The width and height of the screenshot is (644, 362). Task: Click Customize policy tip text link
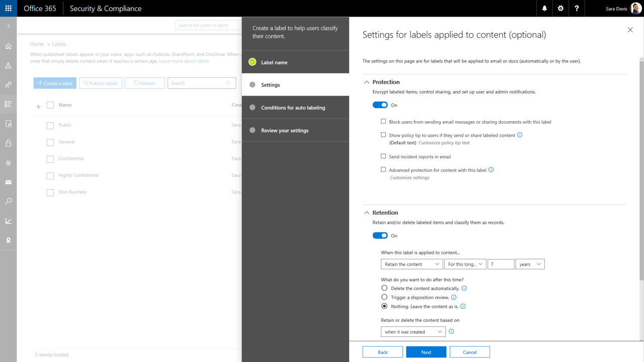(x=444, y=143)
